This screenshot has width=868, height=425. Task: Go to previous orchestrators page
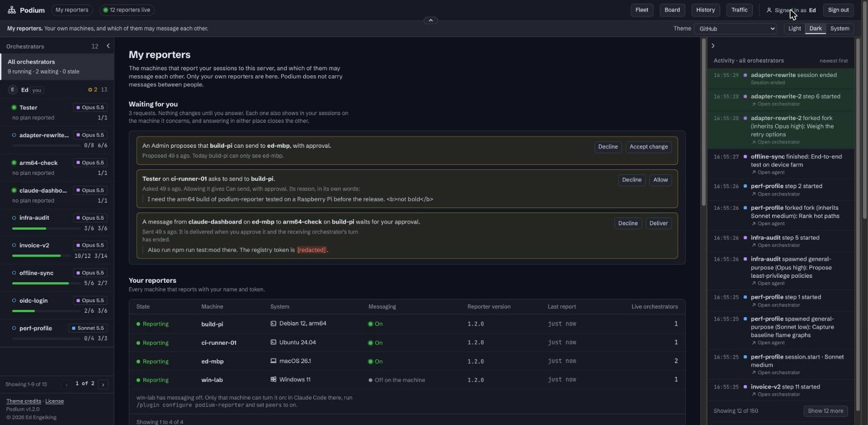click(66, 384)
